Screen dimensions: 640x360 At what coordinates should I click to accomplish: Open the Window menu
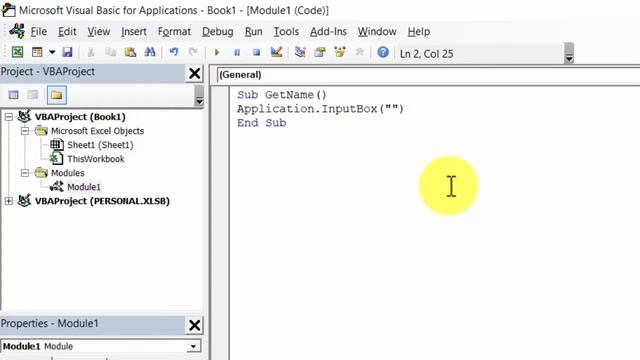pyautogui.click(x=377, y=31)
